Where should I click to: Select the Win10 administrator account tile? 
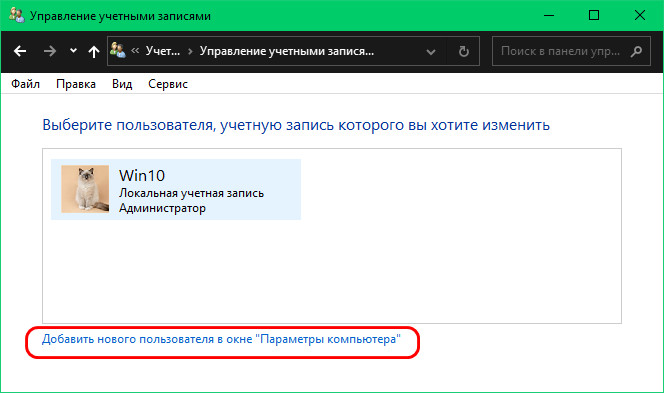pyautogui.click(x=176, y=189)
